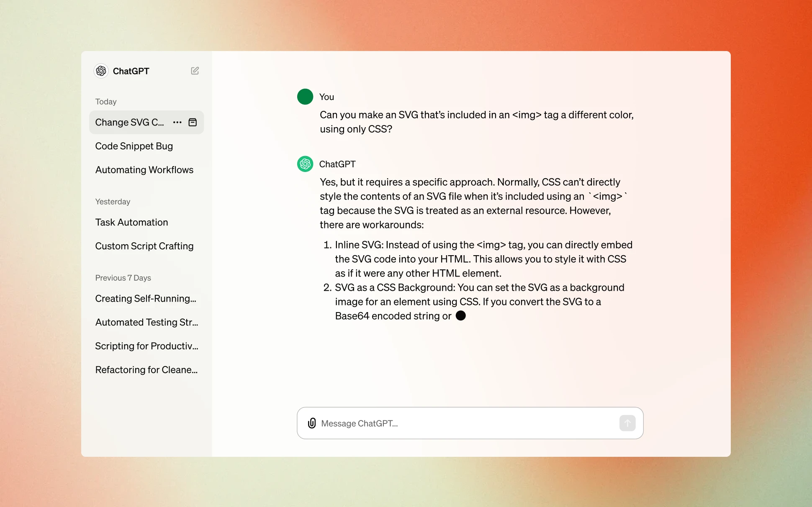Image resolution: width=812 pixels, height=507 pixels.
Task: Click the more options ellipsis on Change SVG C...
Action: 177,122
